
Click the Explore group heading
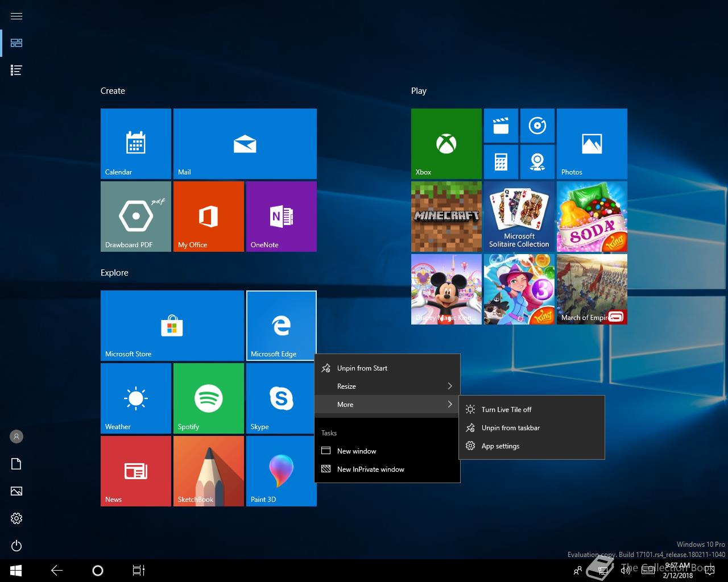(x=114, y=273)
